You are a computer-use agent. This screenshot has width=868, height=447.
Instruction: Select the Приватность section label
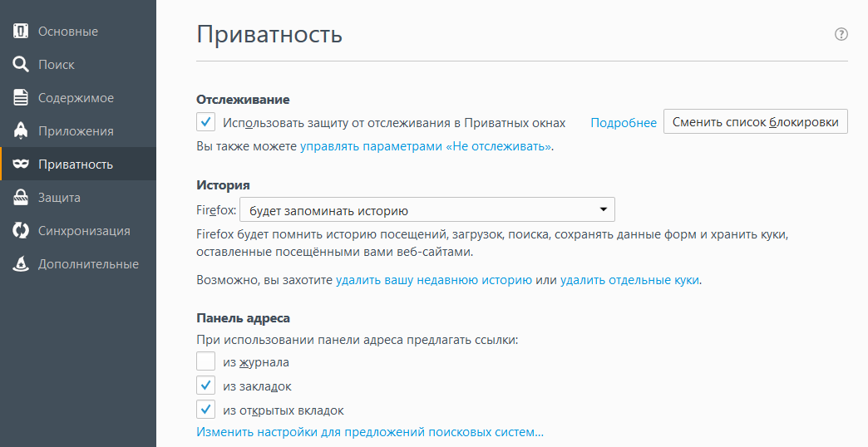pyautogui.click(x=76, y=165)
